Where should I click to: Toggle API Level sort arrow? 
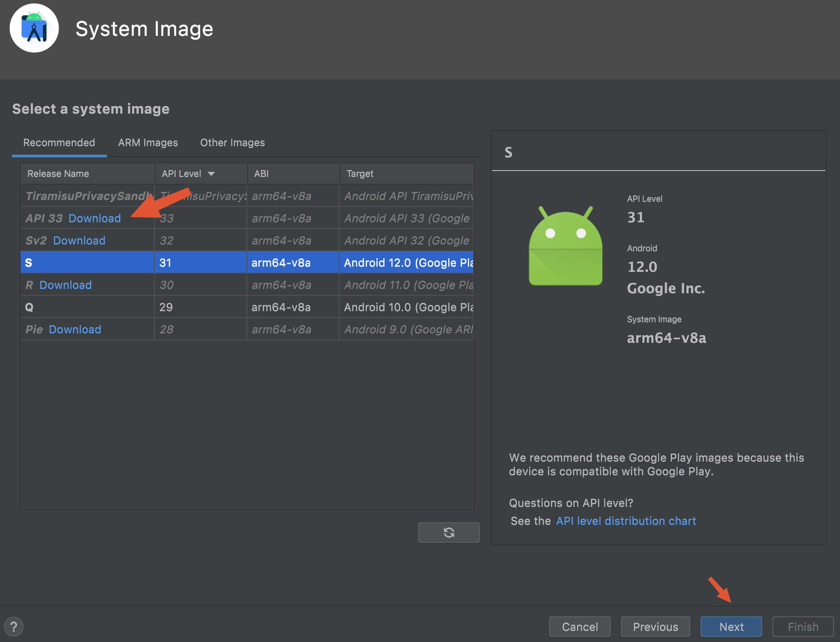(x=211, y=174)
